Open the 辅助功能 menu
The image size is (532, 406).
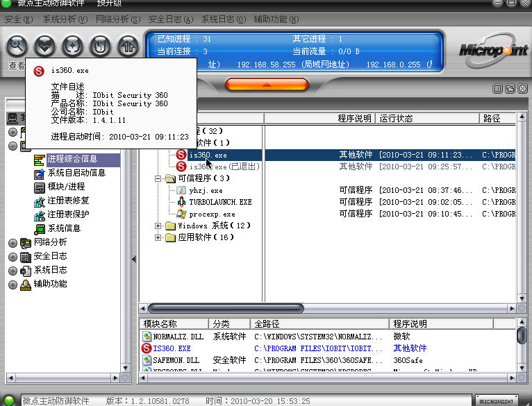pos(276,19)
